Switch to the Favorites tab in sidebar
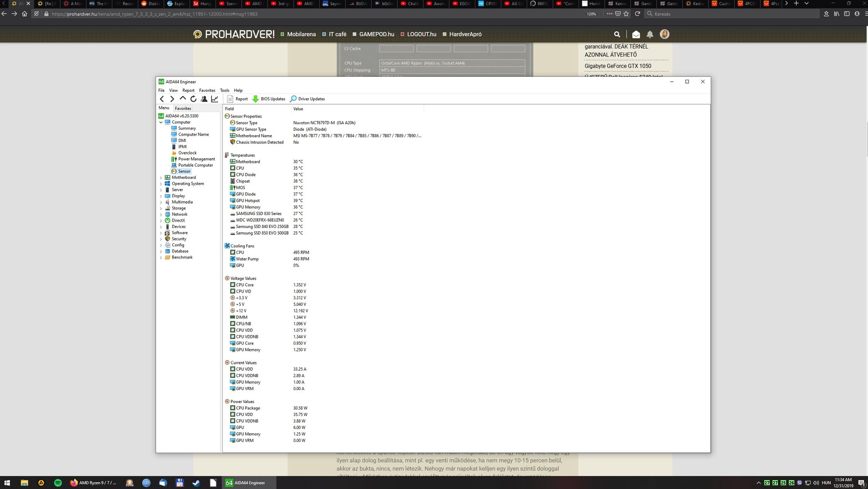Viewport: 868px width, 489px height. tap(183, 108)
